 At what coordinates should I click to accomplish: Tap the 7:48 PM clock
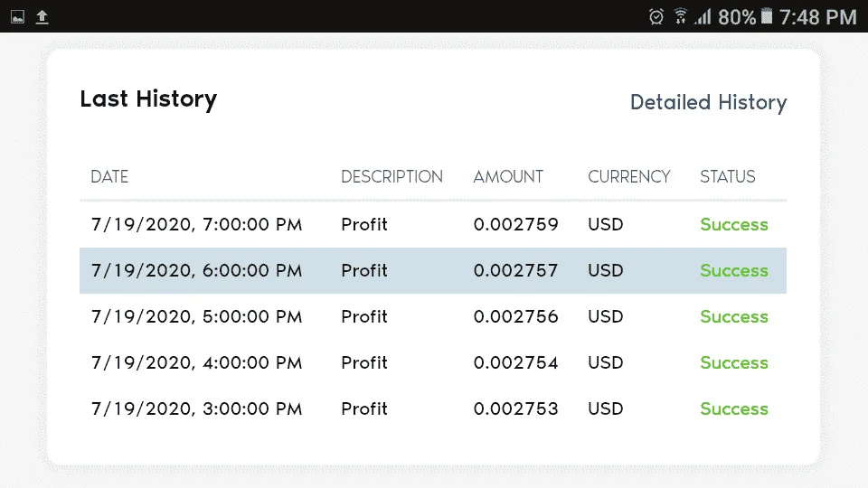pos(818,17)
